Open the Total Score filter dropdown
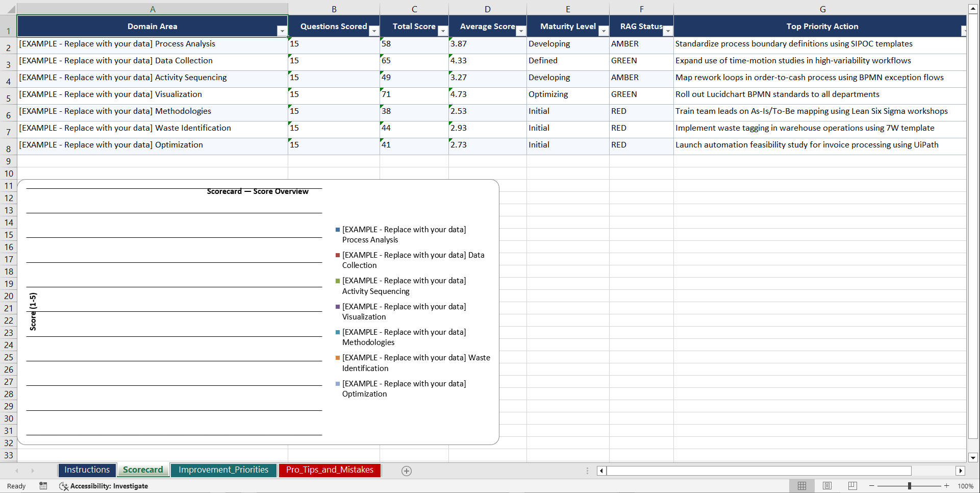 [443, 31]
